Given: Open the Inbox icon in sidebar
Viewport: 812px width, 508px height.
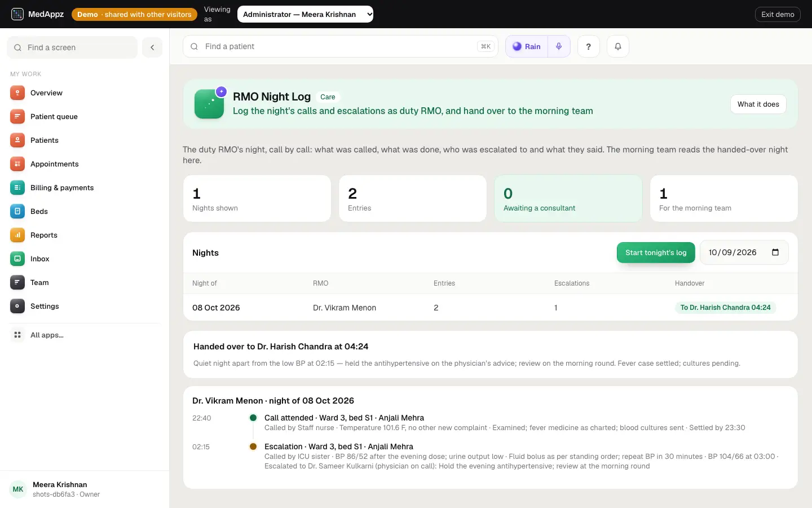Looking at the screenshot, I should pyautogui.click(x=17, y=259).
